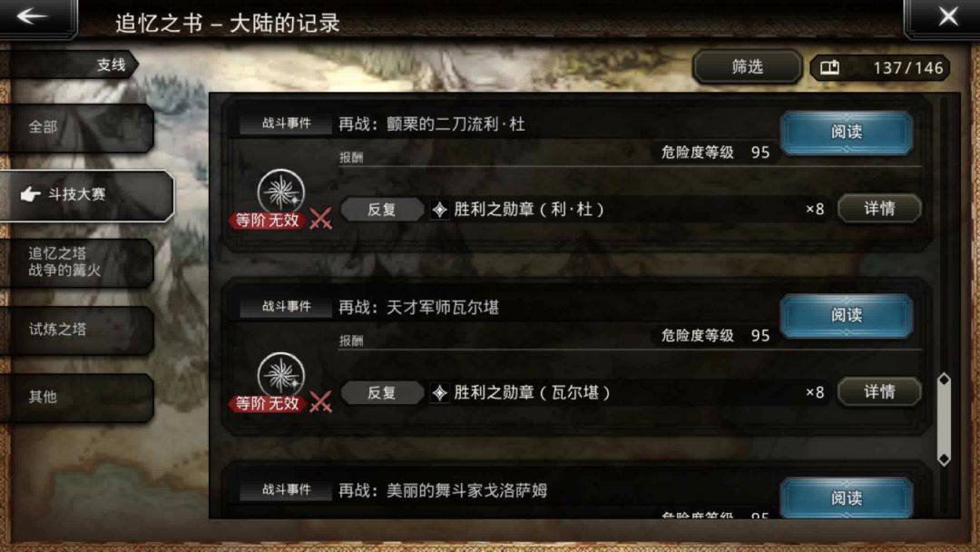Click the book icon beside 137/146
The height and width of the screenshot is (552, 980).
point(829,67)
